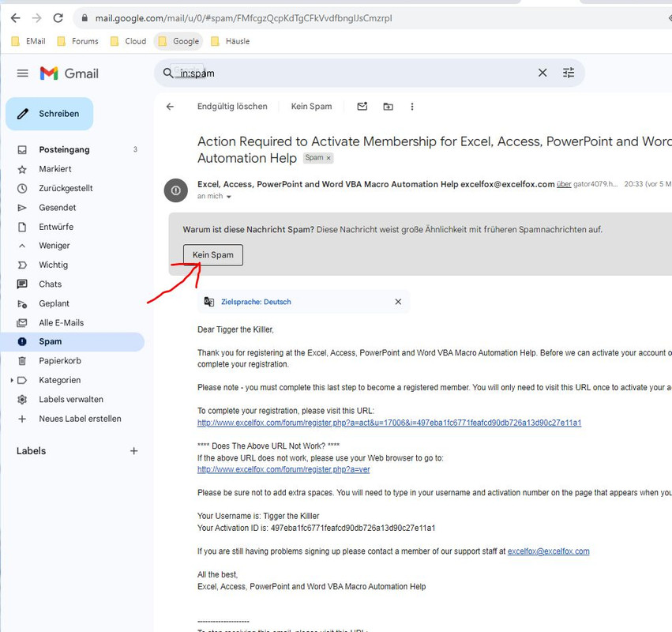
Task: Select the Spam folder
Action: coord(73,342)
